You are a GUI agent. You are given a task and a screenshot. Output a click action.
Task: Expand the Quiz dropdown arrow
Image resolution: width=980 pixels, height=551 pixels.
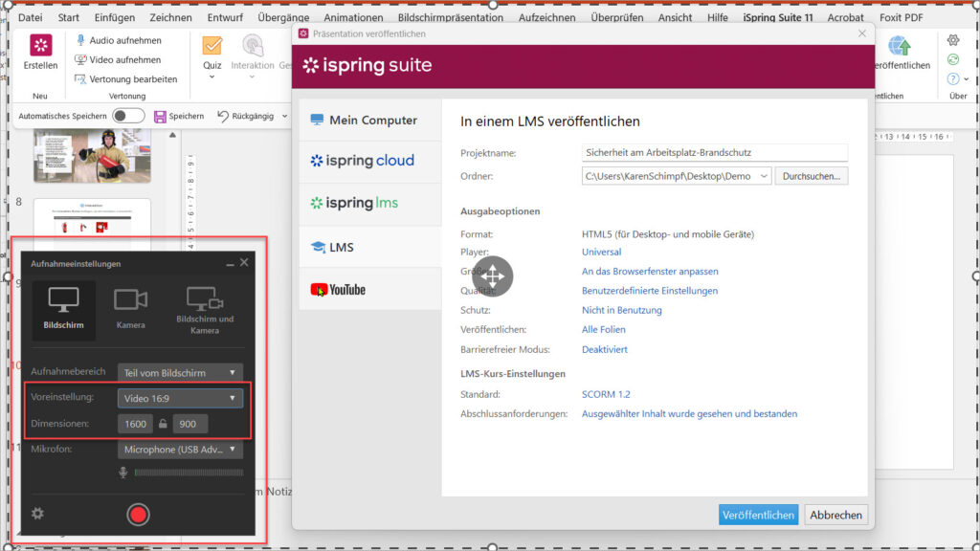(x=212, y=77)
